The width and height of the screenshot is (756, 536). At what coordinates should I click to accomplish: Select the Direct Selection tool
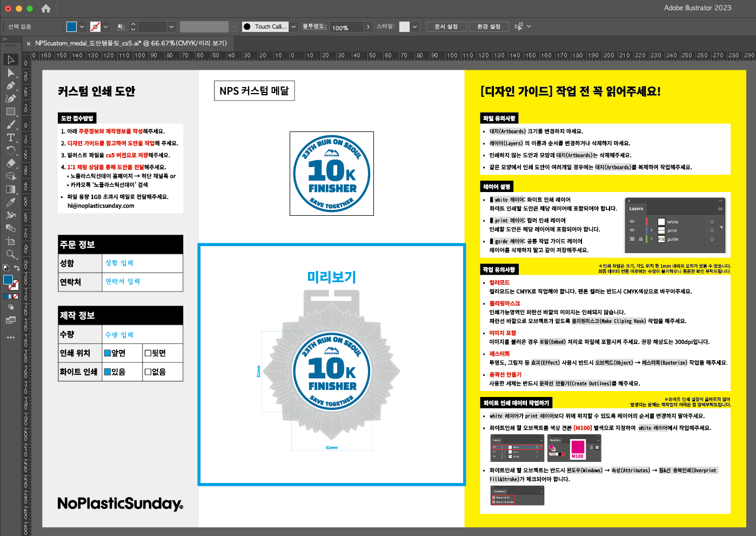[11, 72]
